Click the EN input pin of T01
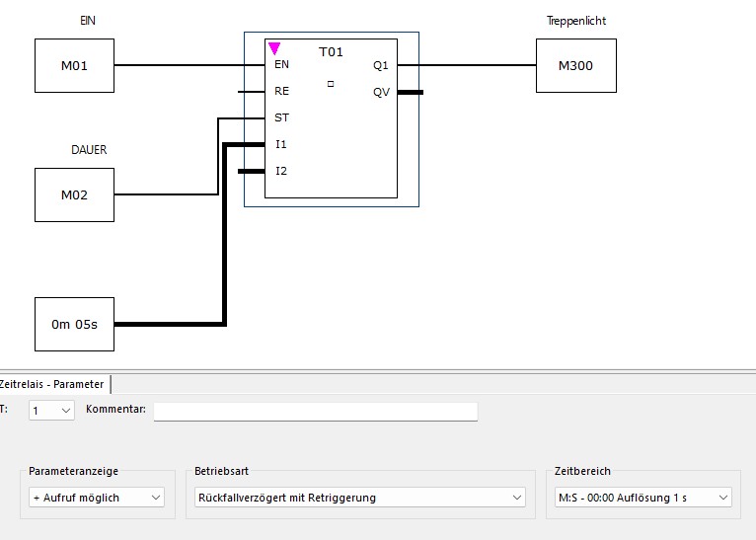The width and height of the screenshot is (756, 540). [x=281, y=65]
